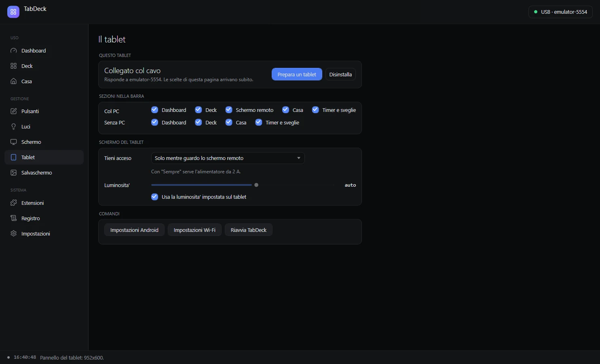This screenshot has height=364, width=600.
Task: Select the Schermo monitor icon
Action: coord(13,142)
